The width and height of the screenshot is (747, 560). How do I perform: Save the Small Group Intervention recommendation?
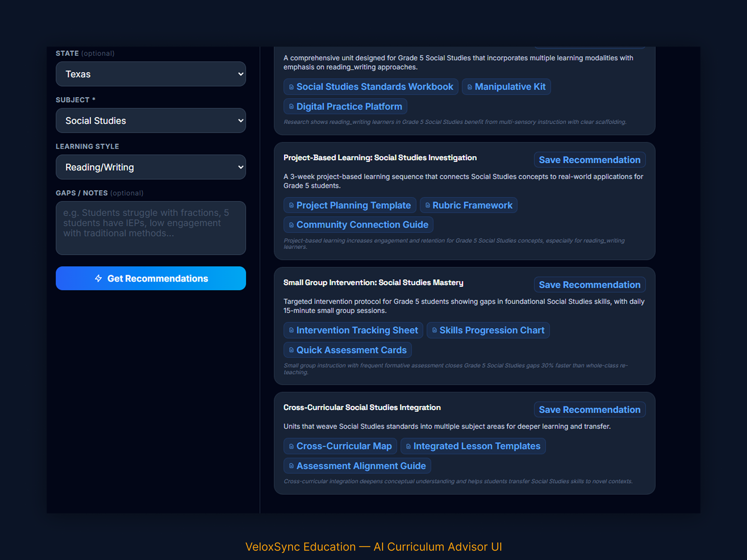[x=589, y=285]
